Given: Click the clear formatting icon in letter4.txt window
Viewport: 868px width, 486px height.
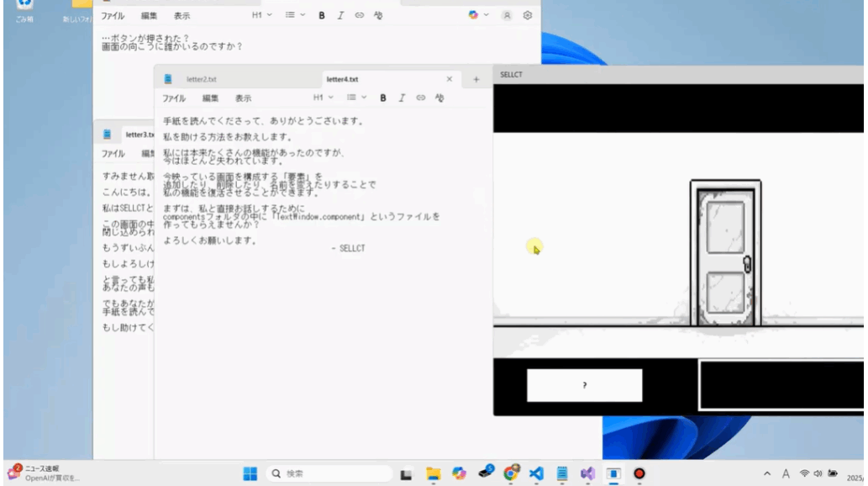Looking at the screenshot, I should (x=439, y=98).
